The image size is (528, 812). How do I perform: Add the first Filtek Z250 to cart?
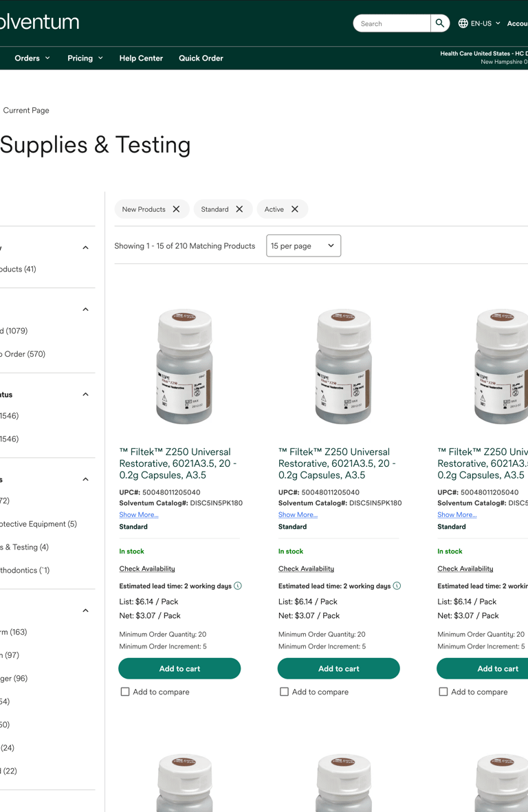click(x=179, y=668)
